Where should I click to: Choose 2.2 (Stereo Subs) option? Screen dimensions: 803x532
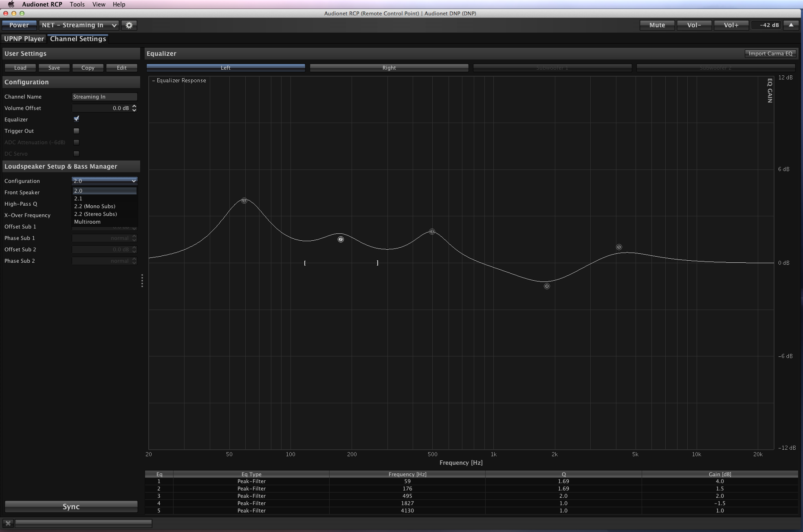(x=105, y=214)
